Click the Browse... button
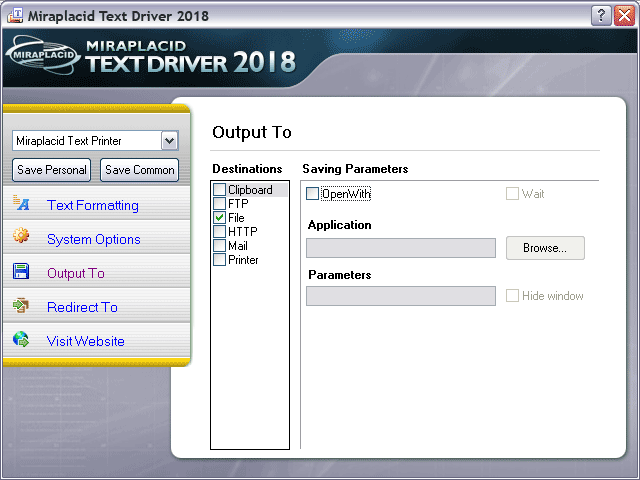Image resolution: width=640 pixels, height=480 pixels. pyautogui.click(x=545, y=248)
